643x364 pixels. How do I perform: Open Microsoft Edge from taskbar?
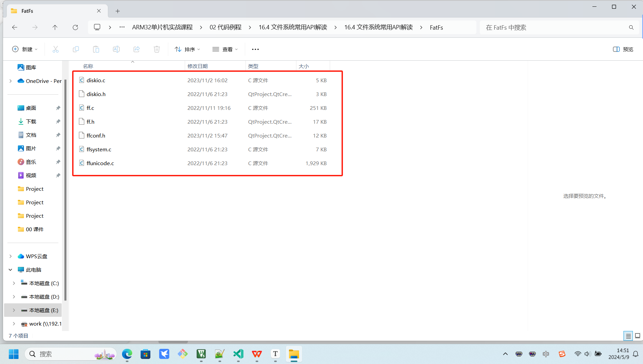(127, 354)
